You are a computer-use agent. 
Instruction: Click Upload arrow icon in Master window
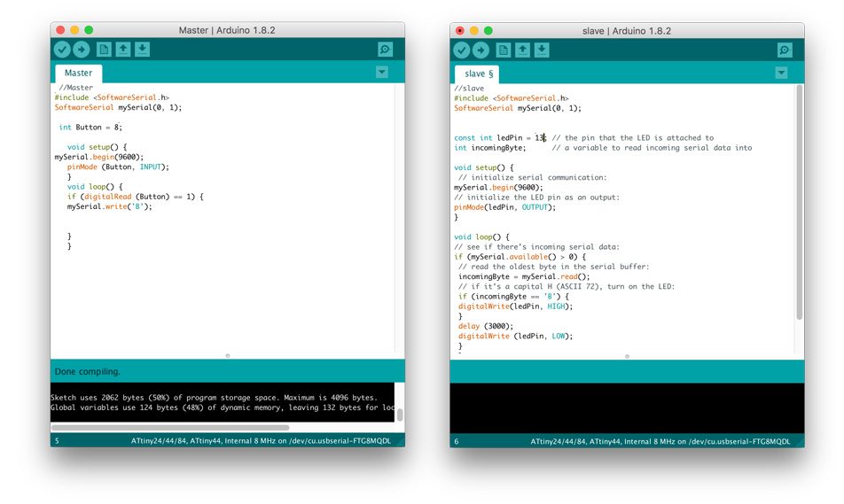point(82,50)
